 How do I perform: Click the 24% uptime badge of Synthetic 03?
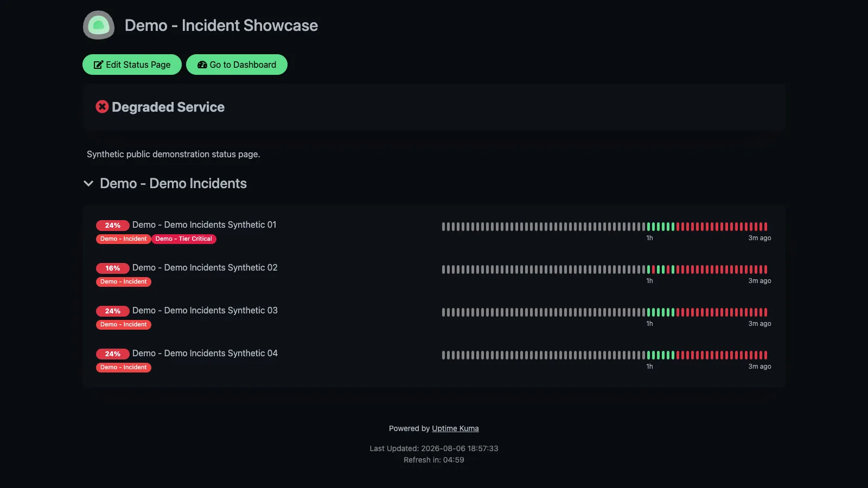[x=113, y=311]
